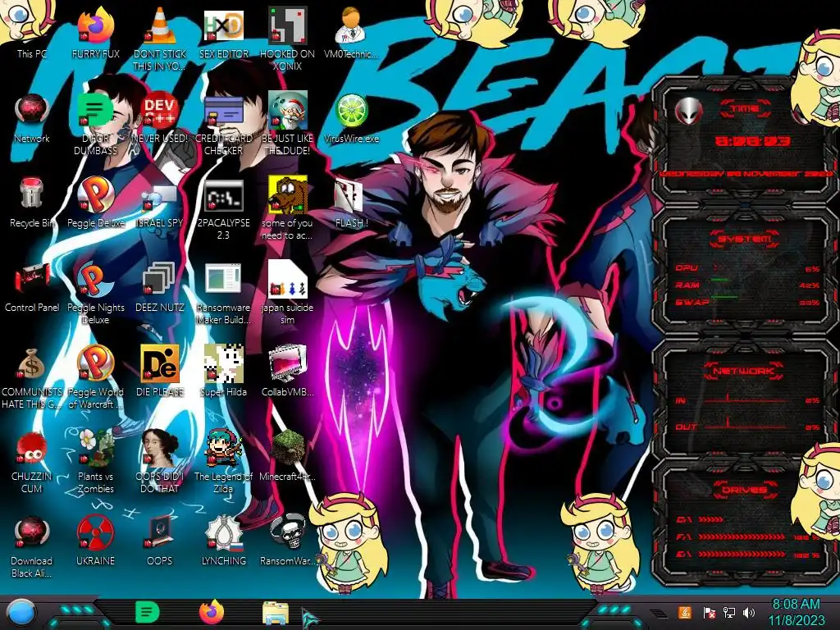Launch Firefox from the taskbar
The width and height of the screenshot is (840, 630).
(212, 612)
